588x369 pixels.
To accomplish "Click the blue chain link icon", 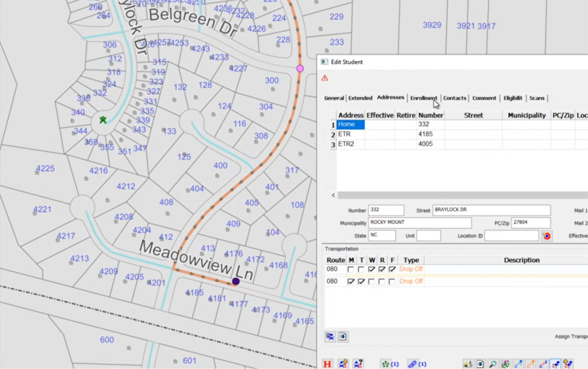I will [412, 364].
